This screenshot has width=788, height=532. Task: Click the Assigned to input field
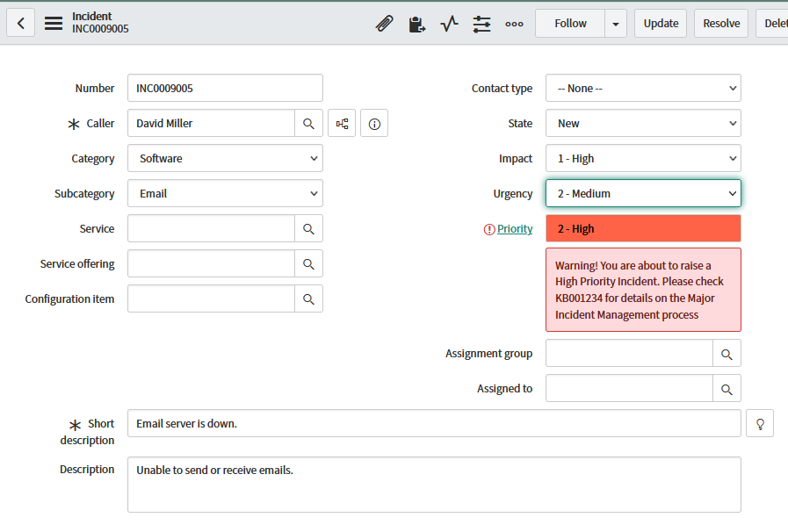pos(629,388)
